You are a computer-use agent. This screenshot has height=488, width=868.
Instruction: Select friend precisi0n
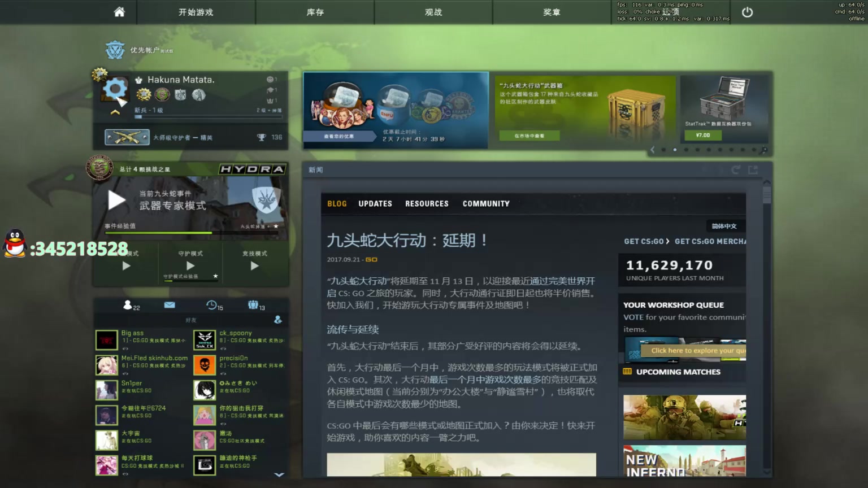[240, 365]
